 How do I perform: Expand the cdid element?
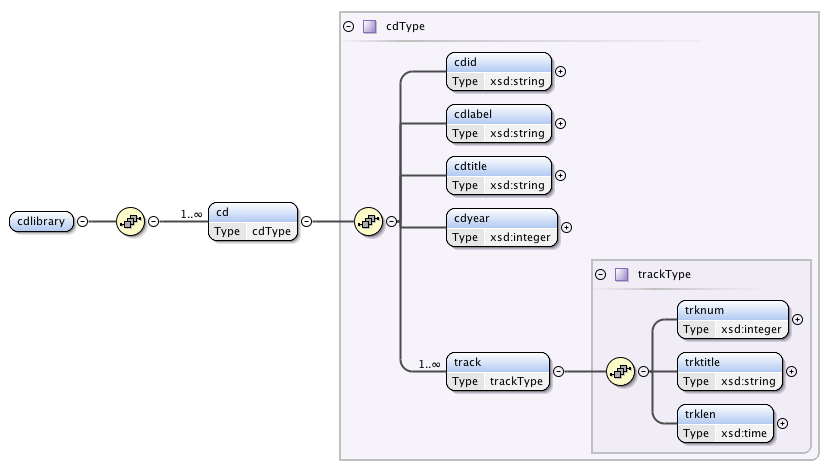coord(560,72)
